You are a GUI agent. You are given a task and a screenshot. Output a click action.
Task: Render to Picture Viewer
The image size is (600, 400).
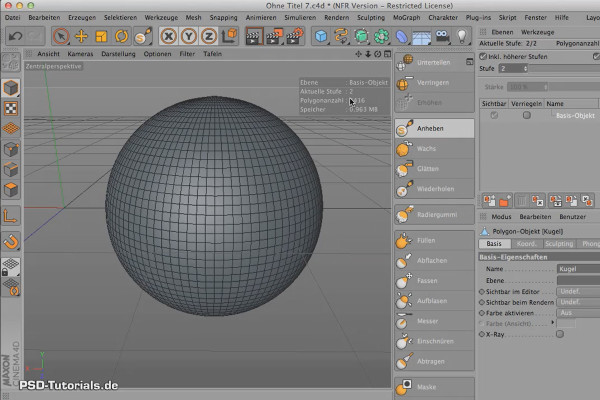point(274,36)
